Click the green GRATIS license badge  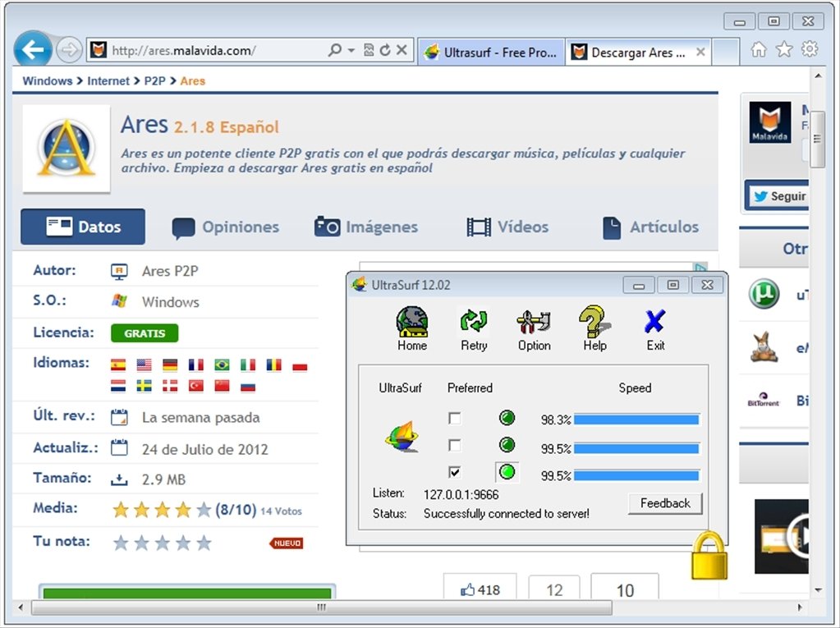click(x=145, y=333)
